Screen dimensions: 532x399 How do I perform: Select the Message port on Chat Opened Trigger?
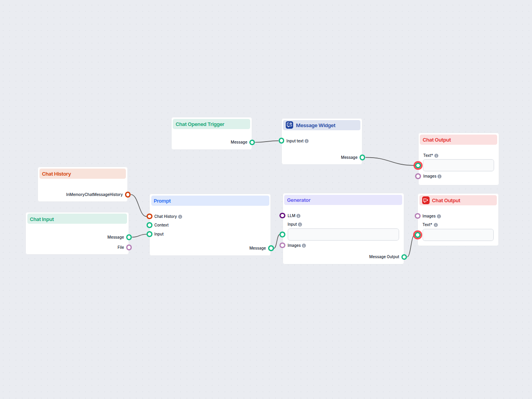[252, 142]
